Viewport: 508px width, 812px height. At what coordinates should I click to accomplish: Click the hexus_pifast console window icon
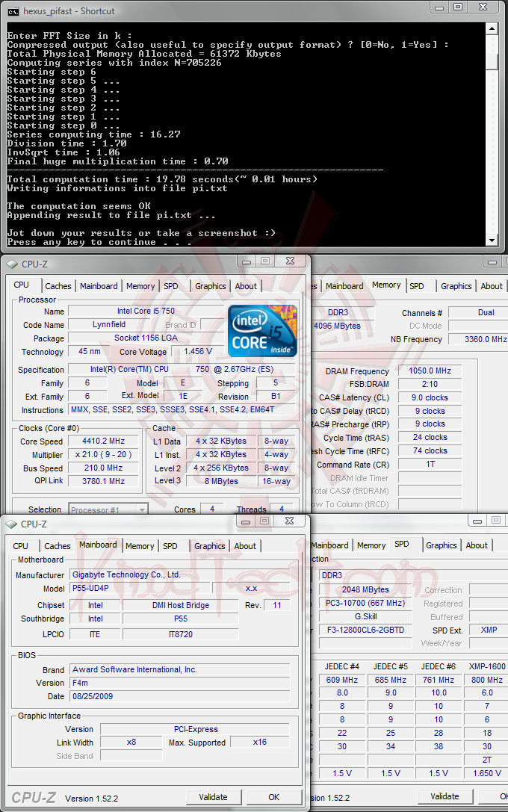13,11
